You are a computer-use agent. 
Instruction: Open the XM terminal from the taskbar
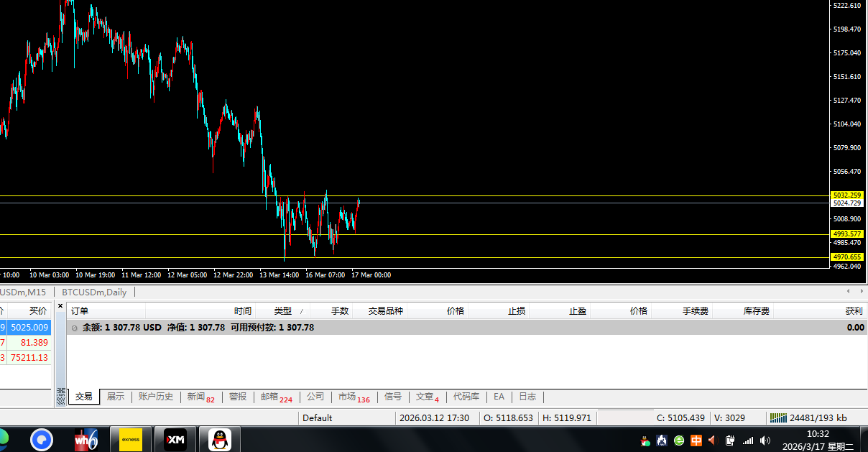(175, 439)
